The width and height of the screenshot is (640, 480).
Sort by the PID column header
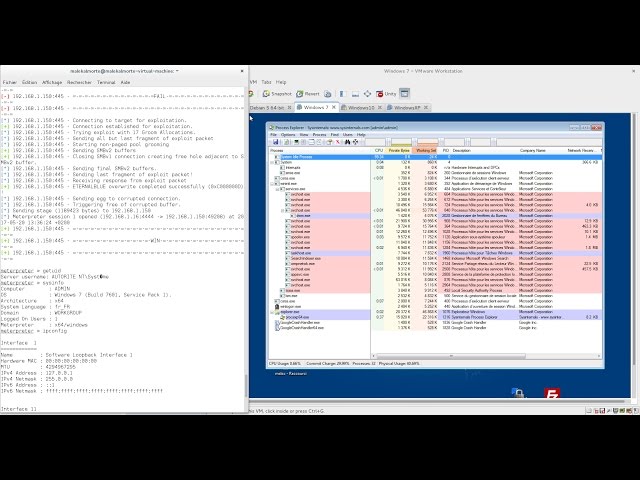[x=445, y=151]
